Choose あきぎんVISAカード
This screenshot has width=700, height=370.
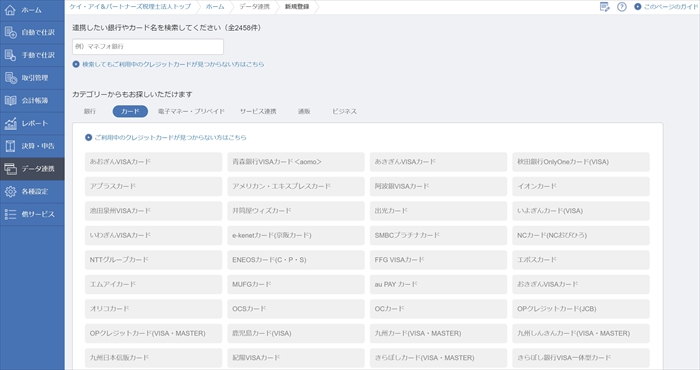(x=438, y=162)
